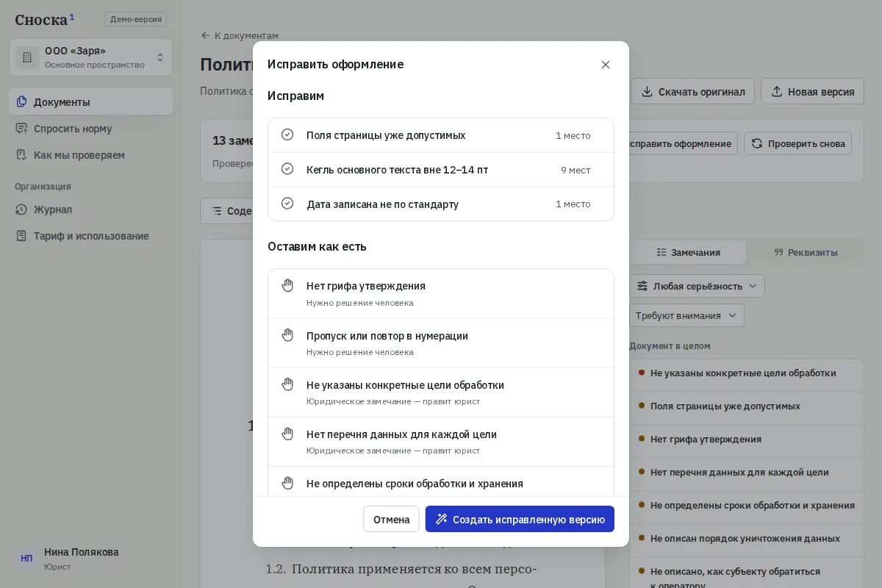Open Любая серьёзность dropdown
This screenshot has width=882, height=588.
pos(697,286)
